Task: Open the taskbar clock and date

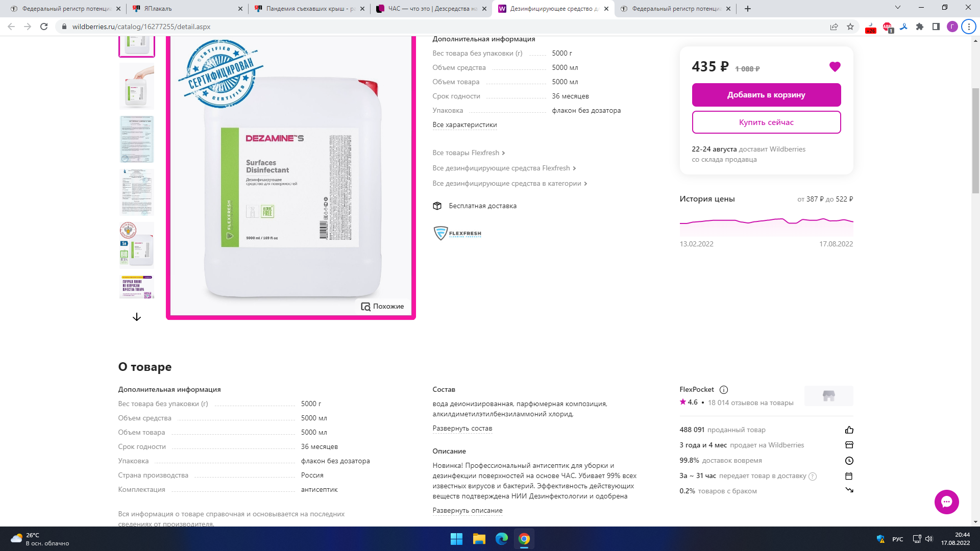Action: [x=955, y=539]
